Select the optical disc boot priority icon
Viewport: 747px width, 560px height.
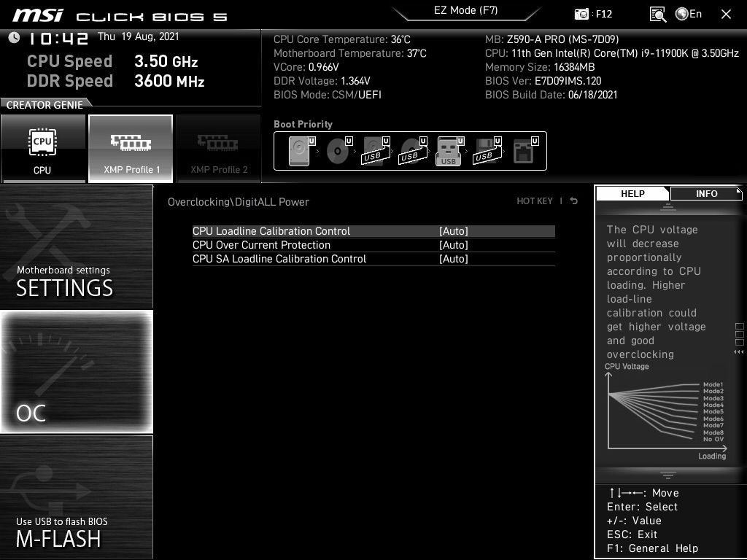(338, 151)
